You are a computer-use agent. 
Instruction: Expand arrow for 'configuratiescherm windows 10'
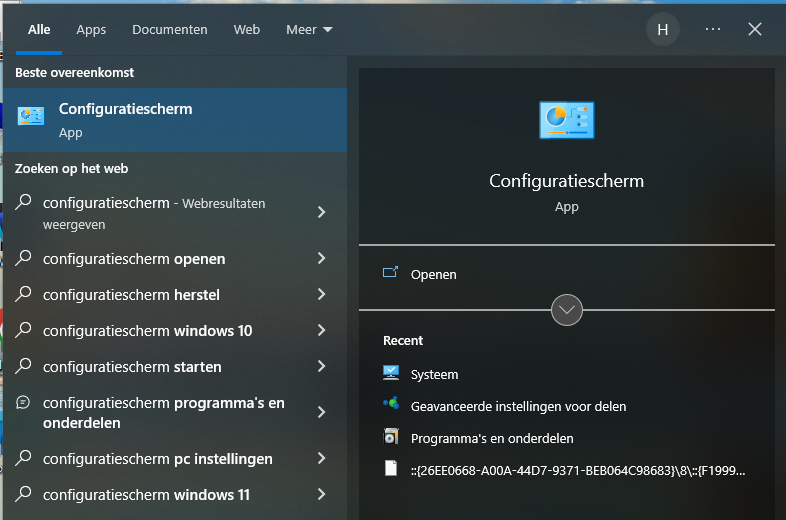click(321, 330)
